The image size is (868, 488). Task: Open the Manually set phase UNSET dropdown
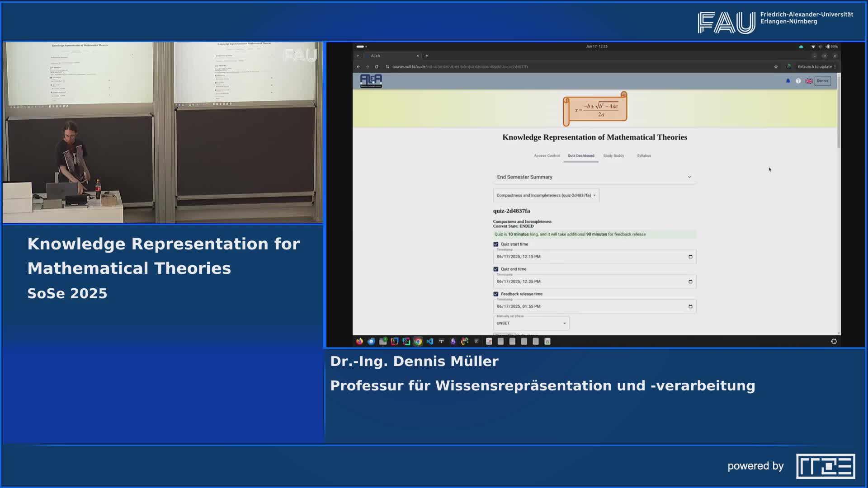(x=531, y=323)
